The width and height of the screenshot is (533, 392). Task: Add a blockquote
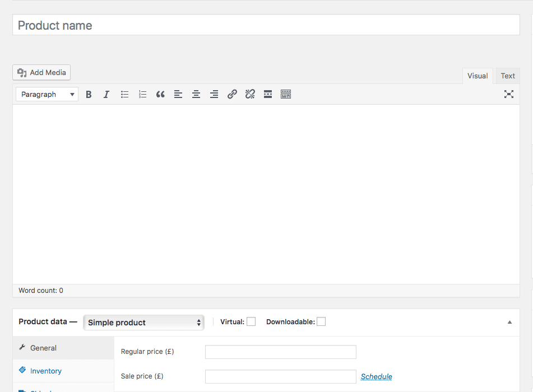[160, 95]
